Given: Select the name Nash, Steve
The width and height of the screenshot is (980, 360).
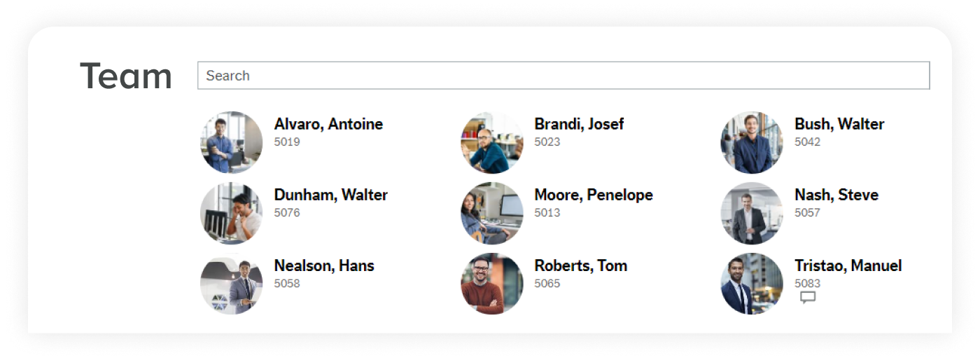Looking at the screenshot, I should [x=836, y=195].
